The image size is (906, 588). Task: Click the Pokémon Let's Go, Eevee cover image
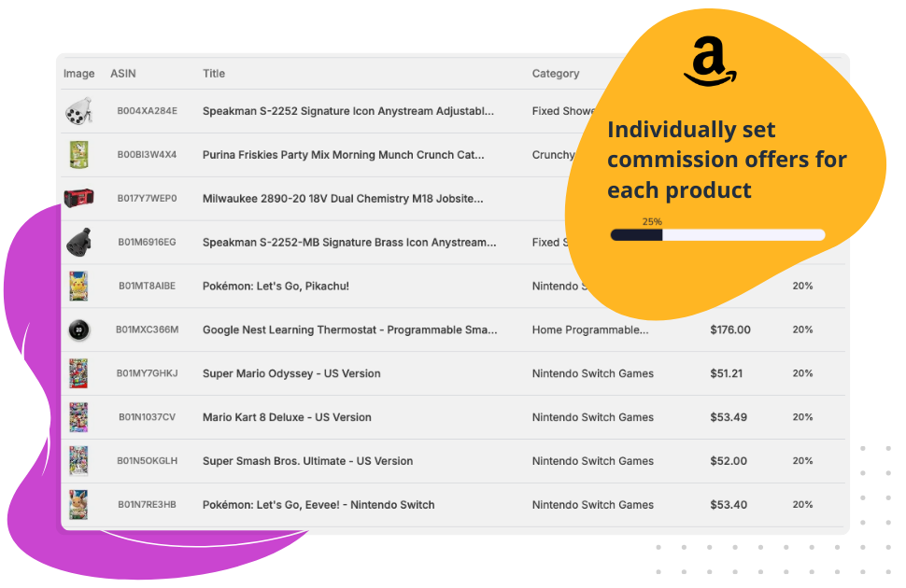[x=78, y=505]
